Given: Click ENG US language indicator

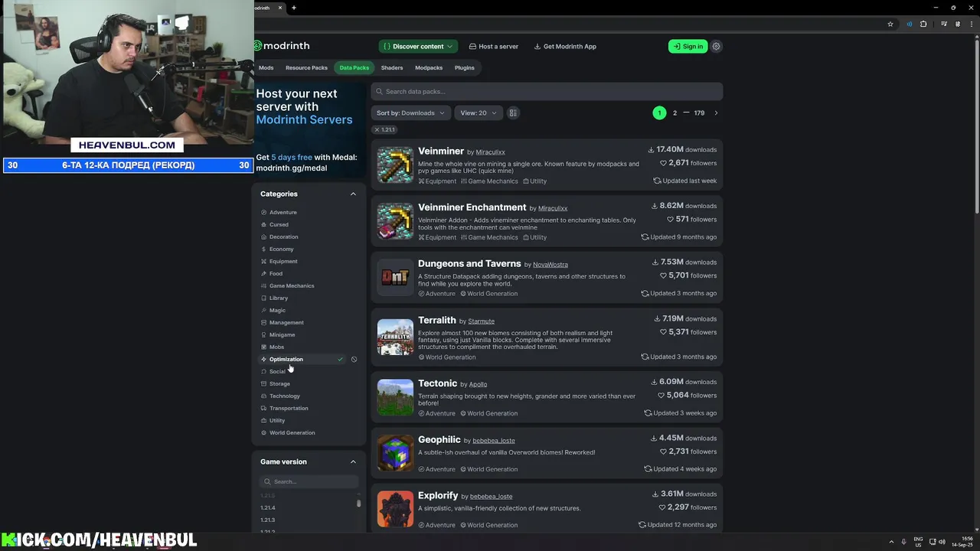Looking at the screenshot, I should (x=918, y=542).
